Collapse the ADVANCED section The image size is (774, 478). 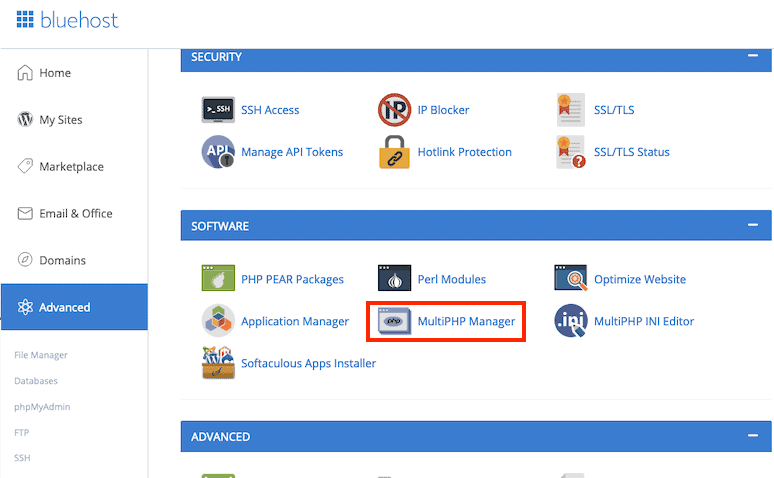[752, 436]
